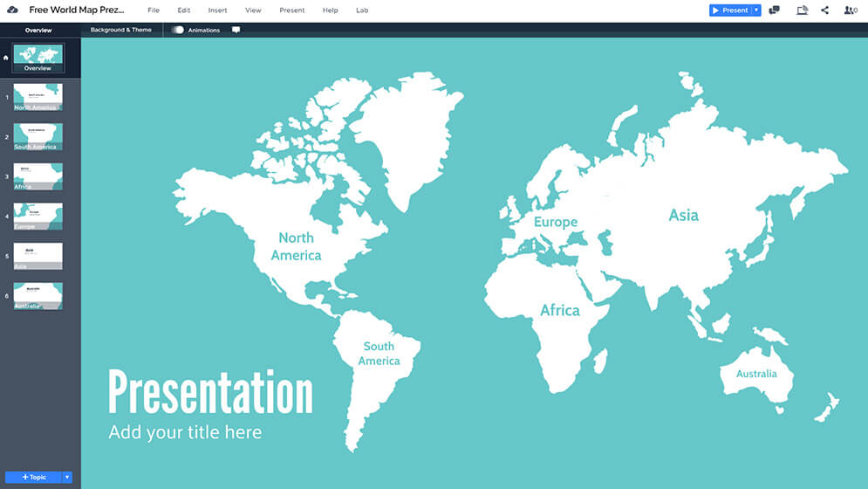This screenshot has height=489, width=868.
Task: Click the 'Add your title here' subtitle text
Action: point(184,431)
